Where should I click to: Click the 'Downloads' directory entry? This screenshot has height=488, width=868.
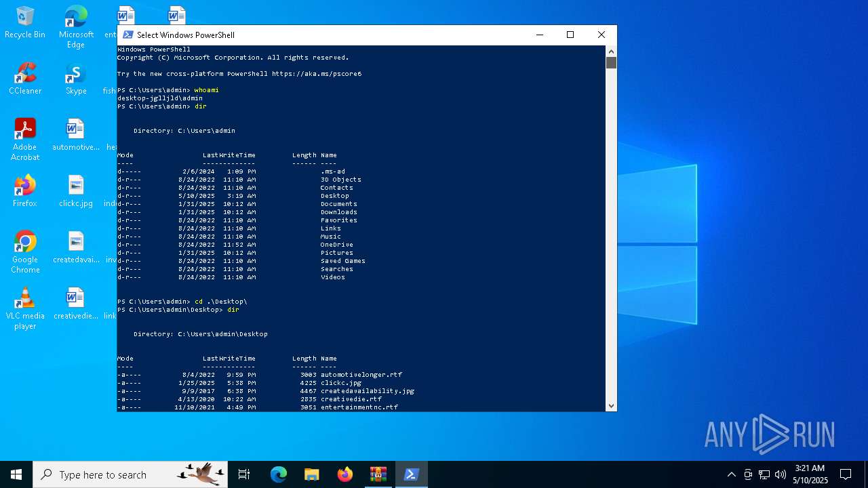(339, 212)
